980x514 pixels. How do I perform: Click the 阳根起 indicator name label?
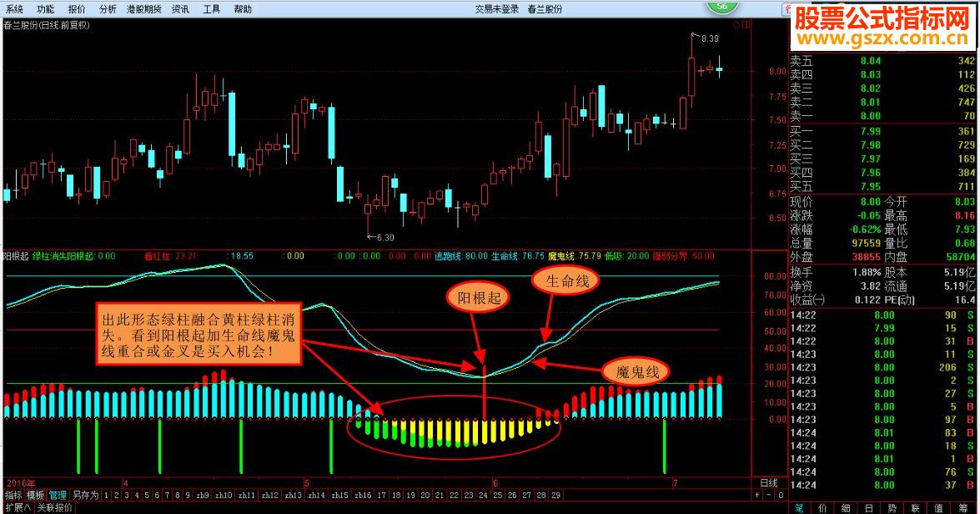16,256
